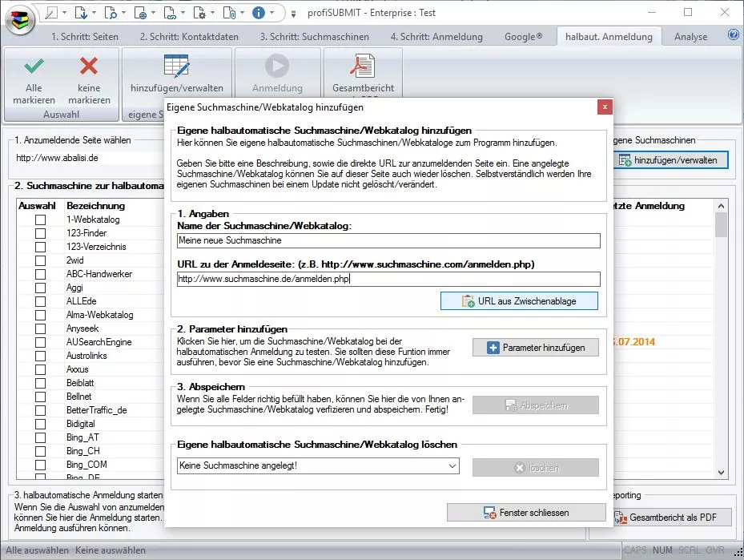Check the 1-Webkatalog checkbox
This screenshot has height=560, width=744.
click(40, 220)
